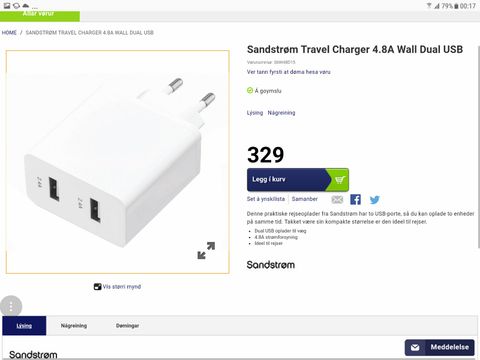Click envelope icon on Meddelelse button

(x=415, y=347)
